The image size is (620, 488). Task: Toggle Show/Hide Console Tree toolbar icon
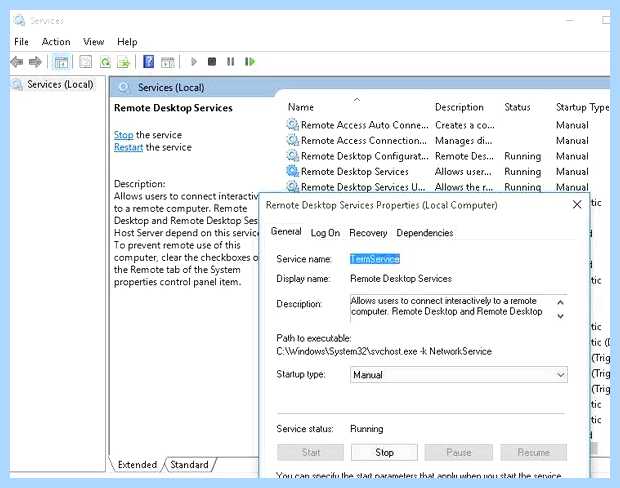(x=61, y=62)
